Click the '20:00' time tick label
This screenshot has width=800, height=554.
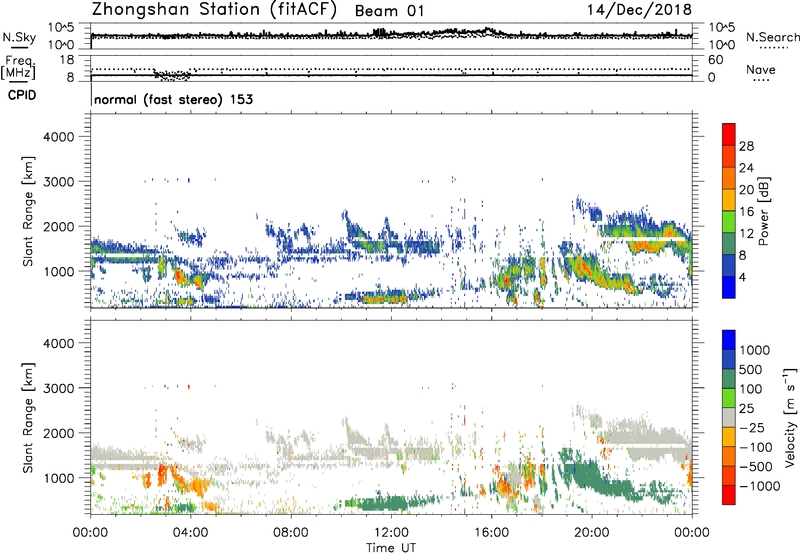(x=591, y=533)
